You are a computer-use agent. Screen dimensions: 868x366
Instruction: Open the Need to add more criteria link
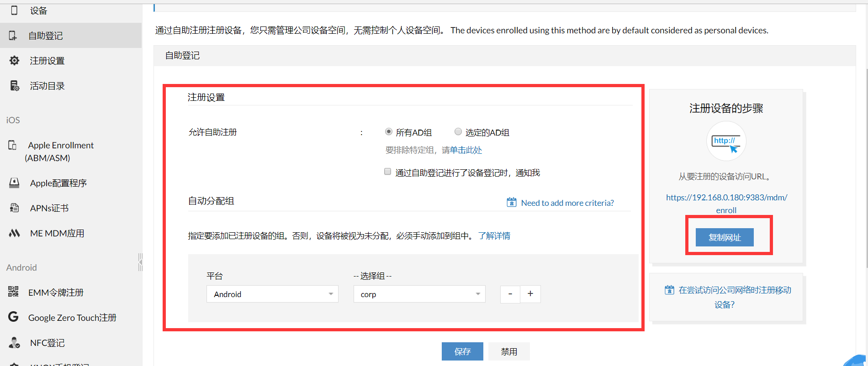click(x=567, y=203)
